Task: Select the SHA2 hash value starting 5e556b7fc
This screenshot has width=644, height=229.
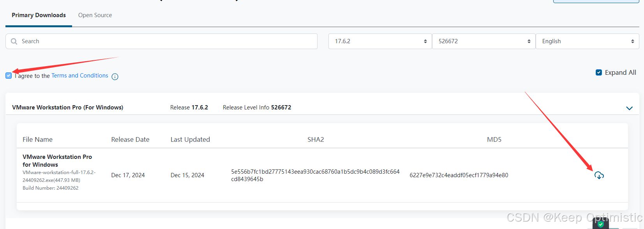Action: 315,175
